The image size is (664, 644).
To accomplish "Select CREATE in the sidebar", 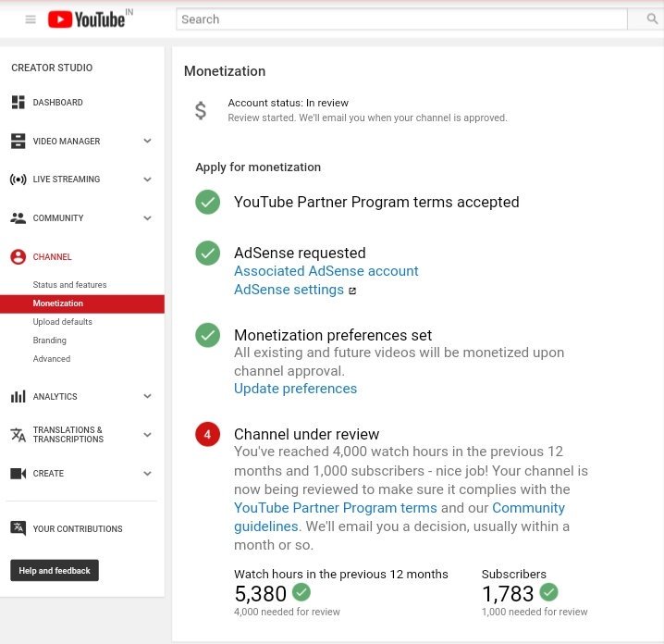I will (x=48, y=473).
